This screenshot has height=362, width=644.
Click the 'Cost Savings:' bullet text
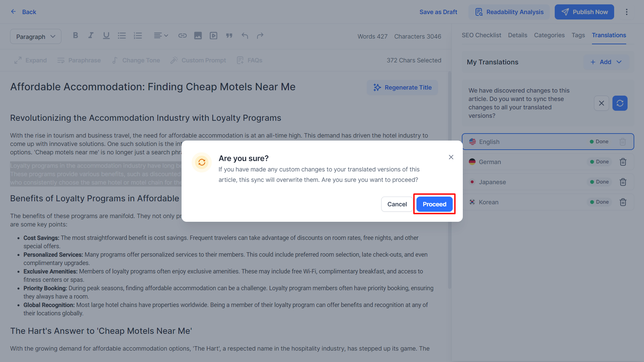coord(41,238)
